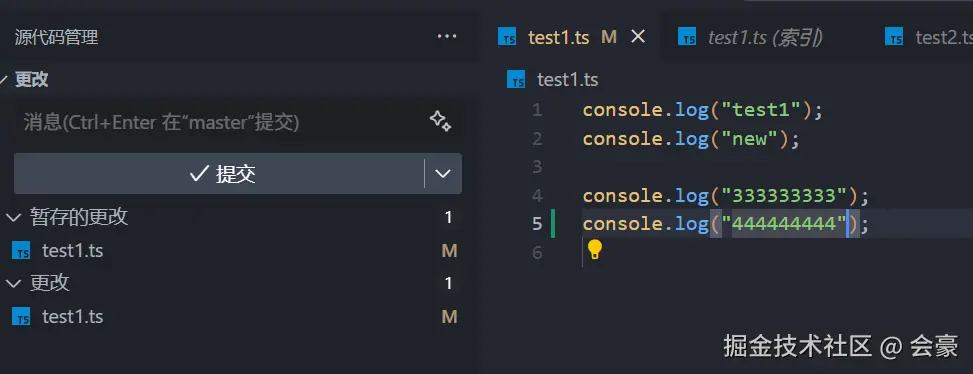
Task: Open staged test1.ts under 暂存的更改
Action: point(73,251)
